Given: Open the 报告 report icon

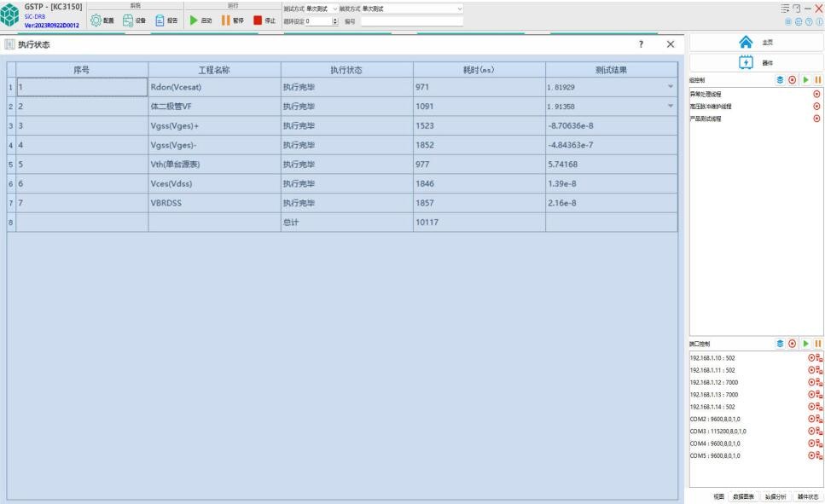Looking at the screenshot, I should point(160,20).
